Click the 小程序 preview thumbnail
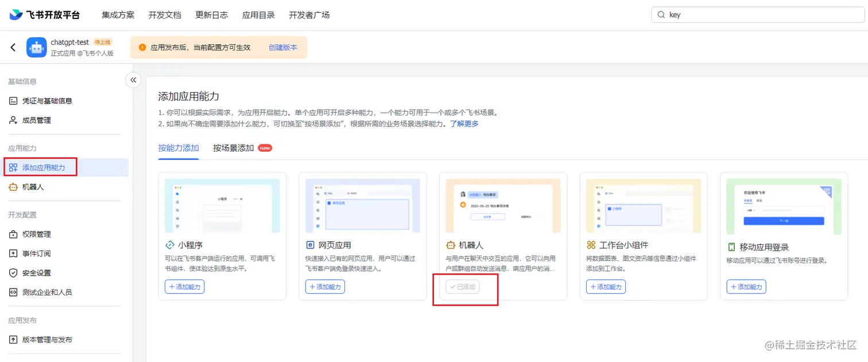The width and height of the screenshot is (868, 362). [222, 206]
